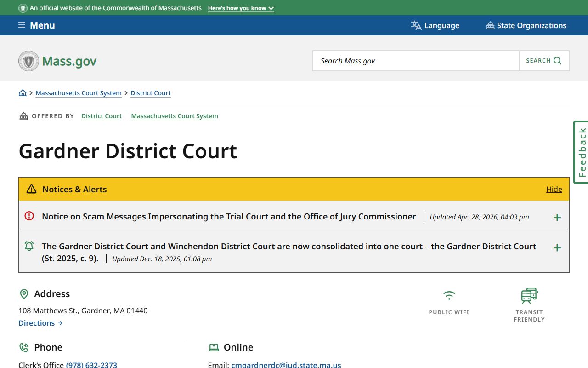Expand the scam messages notice plus sign
588x368 pixels.
pyautogui.click(x=557, y=217)
